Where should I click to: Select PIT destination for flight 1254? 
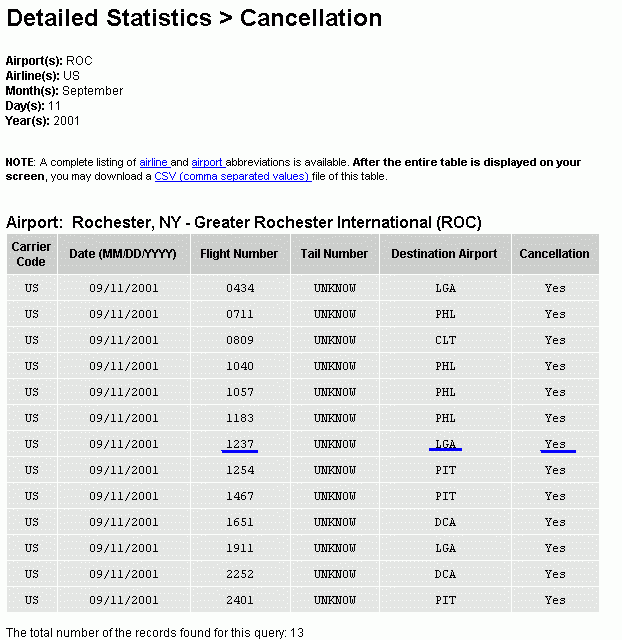445,470
